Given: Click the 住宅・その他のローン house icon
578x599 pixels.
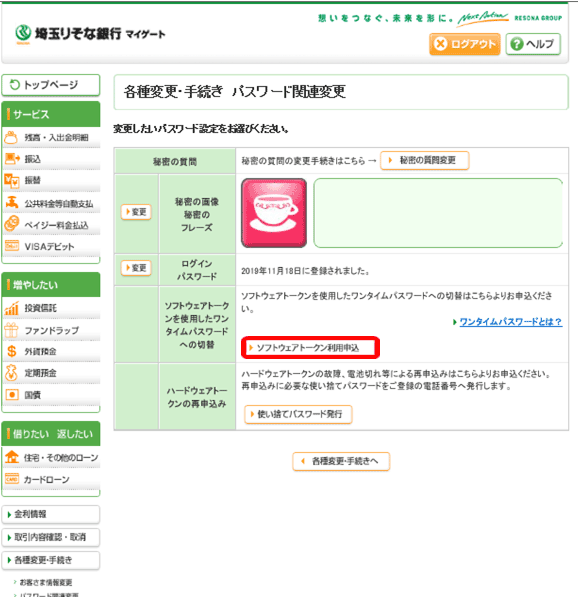Looking at the screenshot, I should point(11,457).
